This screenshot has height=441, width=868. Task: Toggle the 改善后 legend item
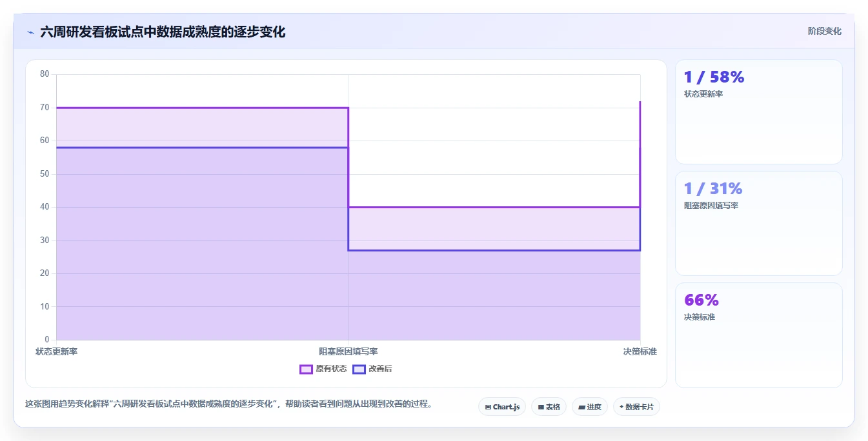[372, 369]
